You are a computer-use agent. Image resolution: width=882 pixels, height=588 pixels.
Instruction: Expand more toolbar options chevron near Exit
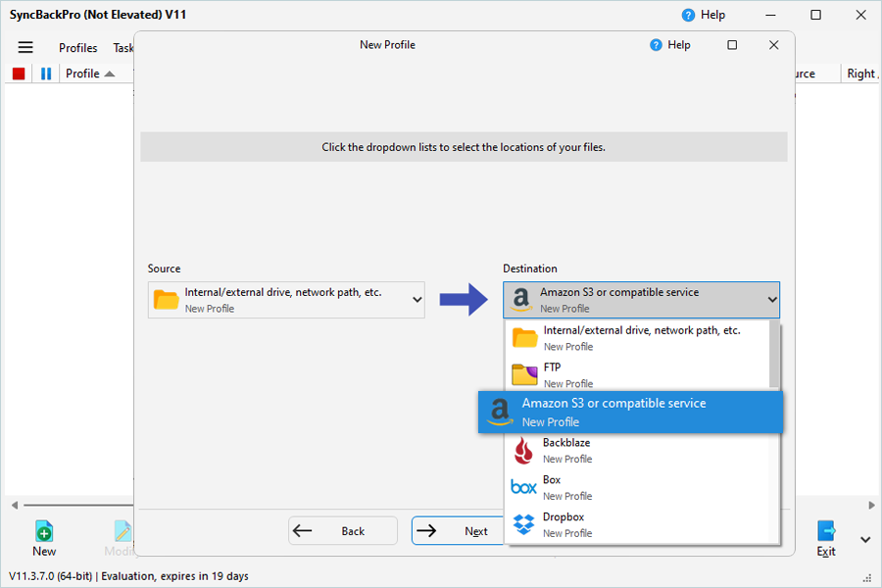[865, 540]
